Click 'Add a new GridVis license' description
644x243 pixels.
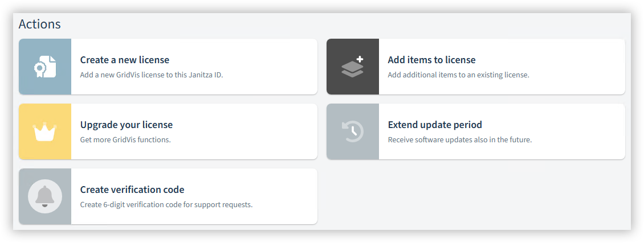point(152,75)
